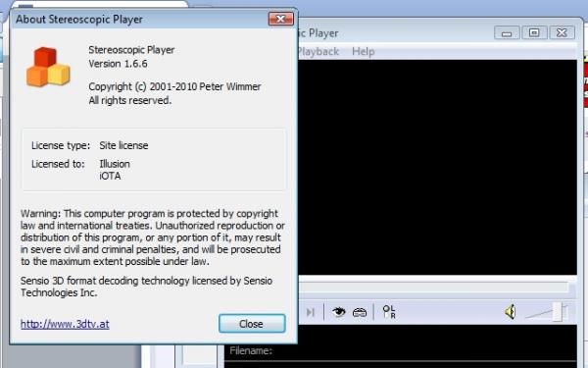Close About dialog with red X
This screenshot has width=588, height=368.
(281, 19)
